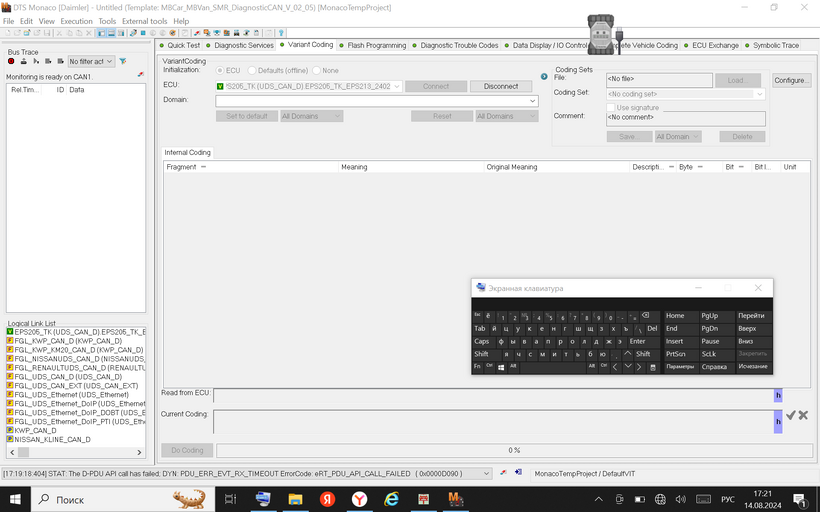Switch to the Flash Programming tab
820x512 pixels.
[x=372, y=45]
